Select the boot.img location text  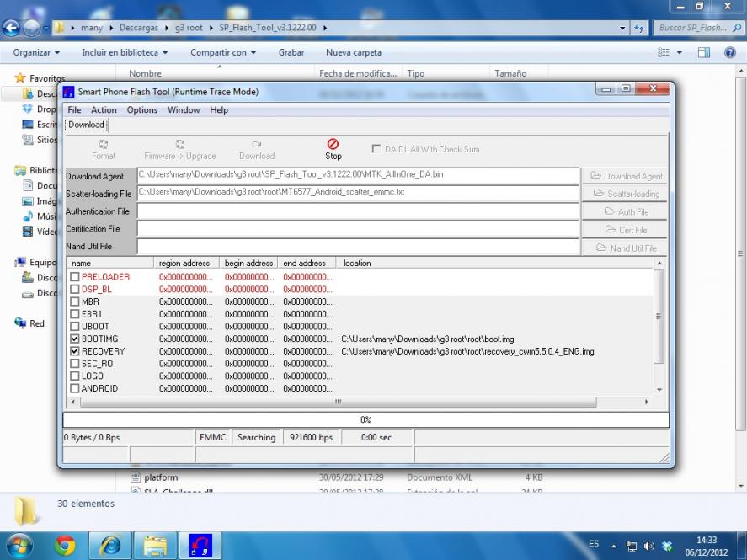(427, 339)
